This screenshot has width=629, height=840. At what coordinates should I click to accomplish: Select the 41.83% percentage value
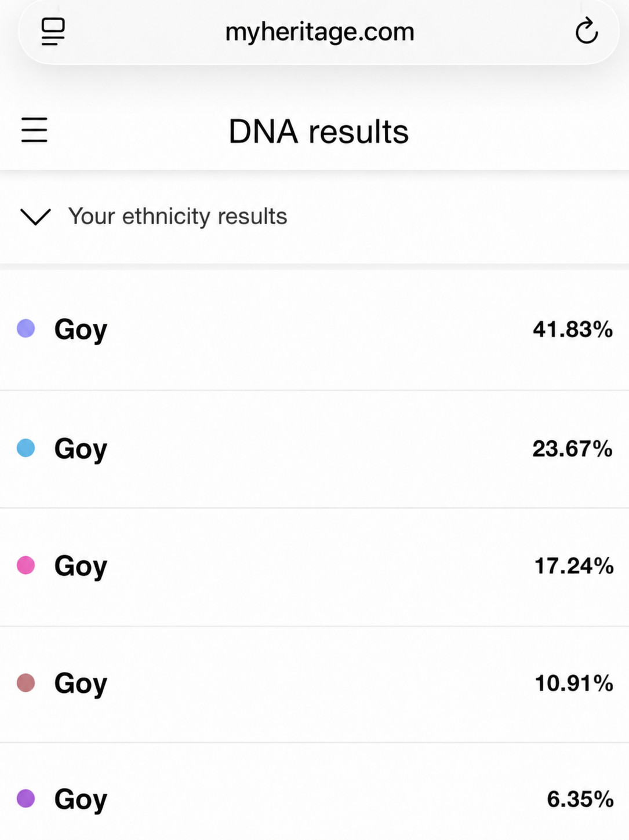pos(573,329)
